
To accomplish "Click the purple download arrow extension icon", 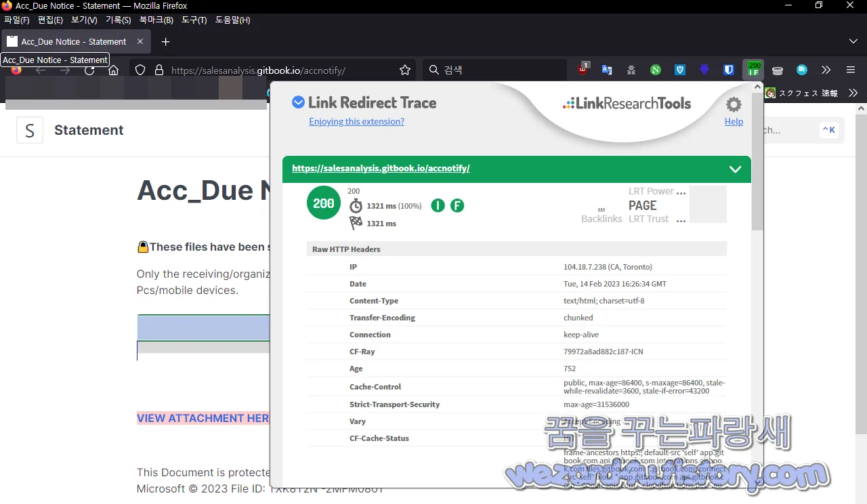I will coord(704,70).
